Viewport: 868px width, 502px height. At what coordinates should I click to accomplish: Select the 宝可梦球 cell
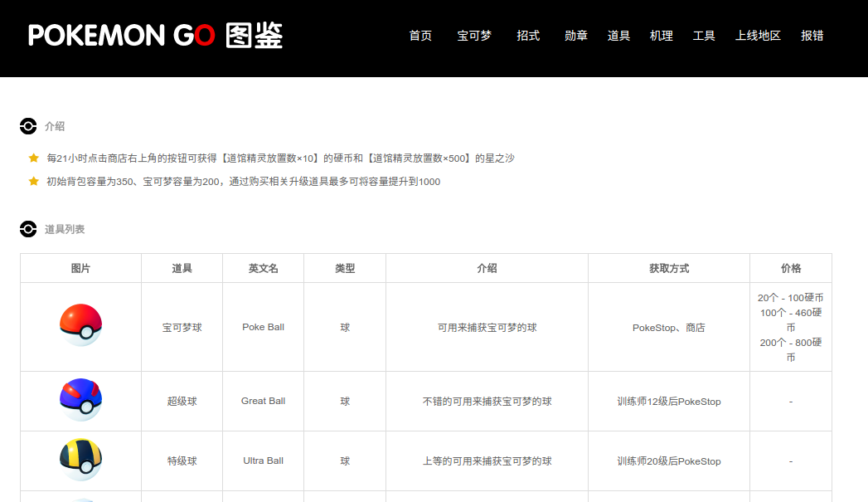[182, 328]
